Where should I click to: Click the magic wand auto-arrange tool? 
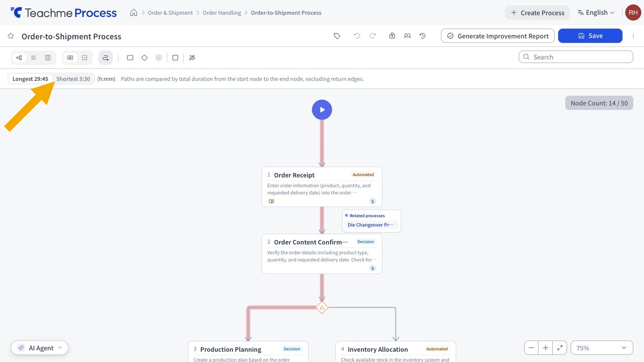(x=192, y=58)
